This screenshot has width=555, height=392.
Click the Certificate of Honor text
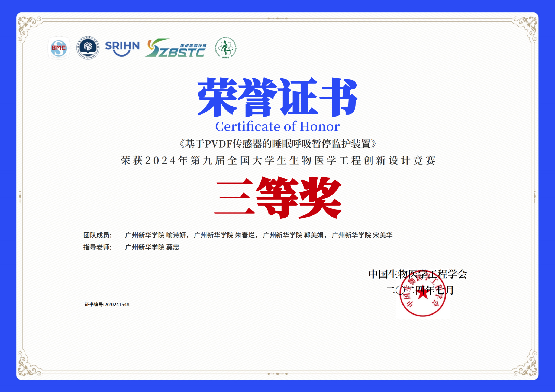click(x=277, y=126)
